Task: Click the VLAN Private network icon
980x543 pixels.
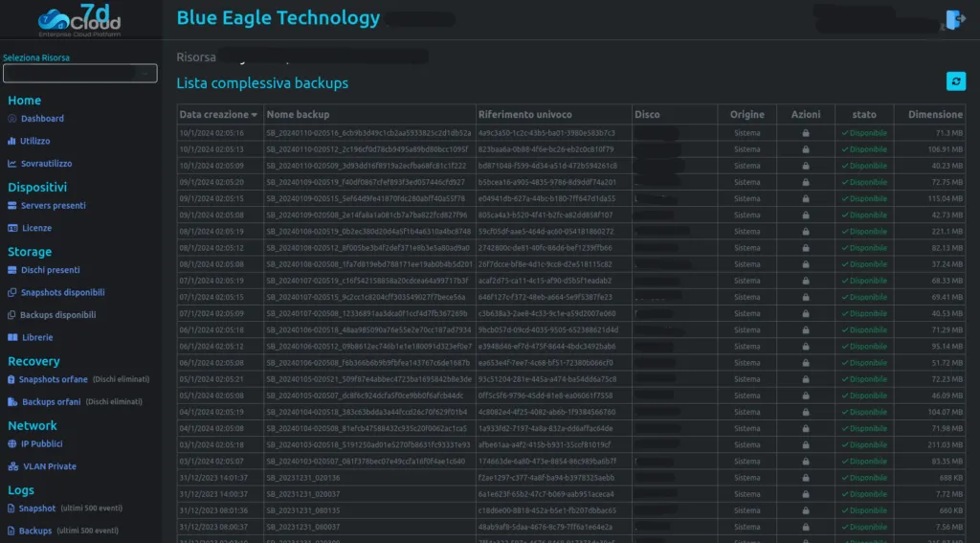Action: pyautogui.click(x=13, y=466)
